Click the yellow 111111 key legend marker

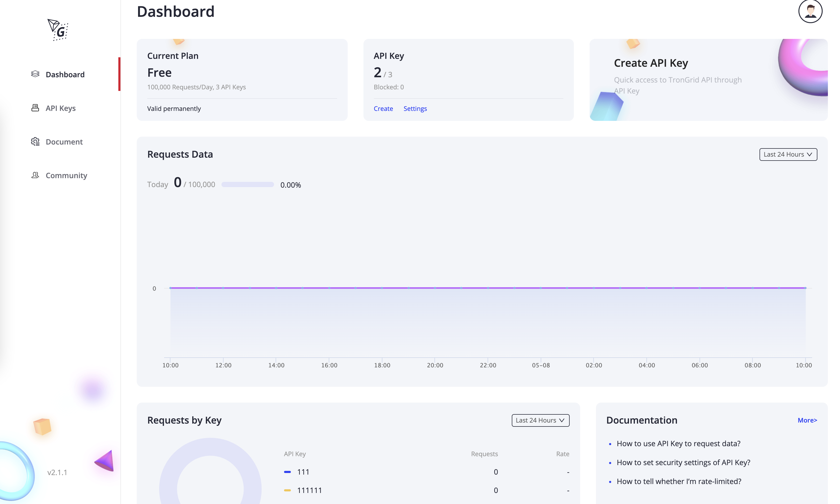287,490
